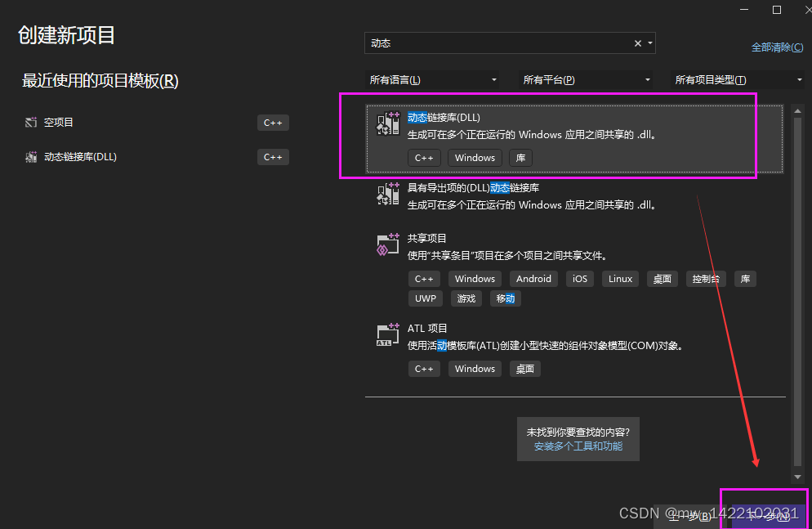Select the 动态链接库(DLL) template icon

pyautogui.click(x=387, y=125)
